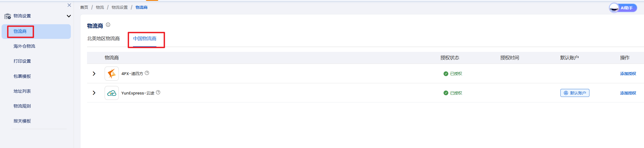The height and width of the screenshot is (148, 644).
Task: Open 海外仓物流 in the sidebar
Action: (24, 46)
